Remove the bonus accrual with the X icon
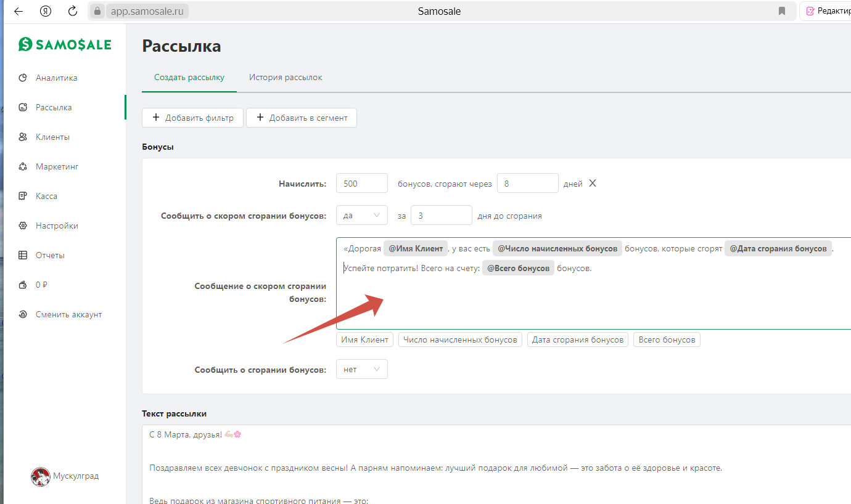This screenshot has width=851, height=504. (x=593, y=184)
